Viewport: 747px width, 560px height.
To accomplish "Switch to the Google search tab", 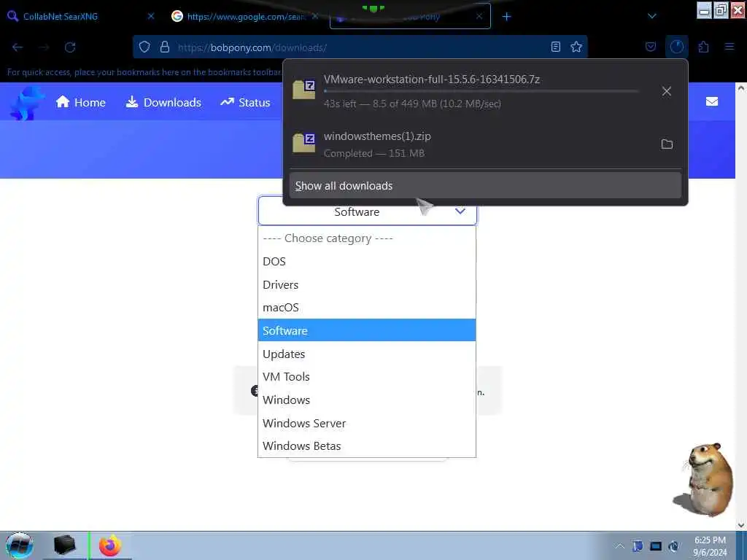I will click(245, 16).
